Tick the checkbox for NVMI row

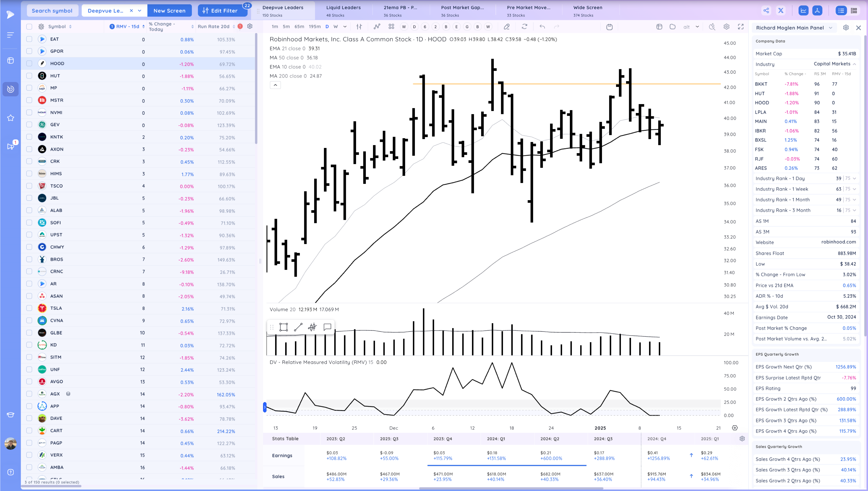click(29, 112)
